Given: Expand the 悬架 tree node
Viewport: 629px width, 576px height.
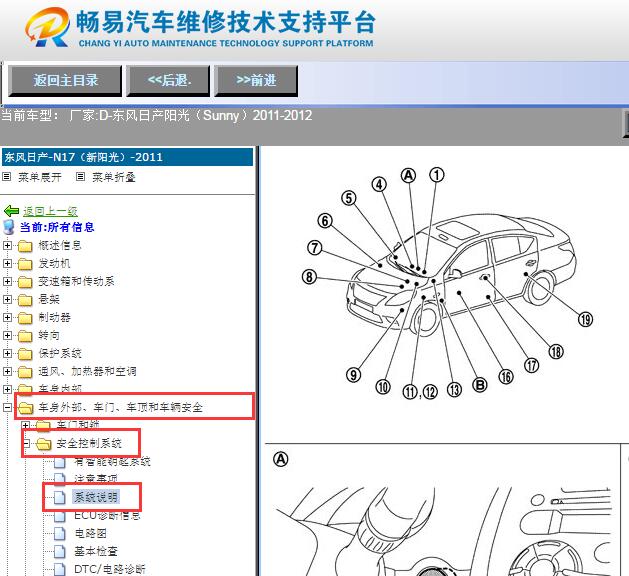Looking at the screenshot, I should [7, 300].
